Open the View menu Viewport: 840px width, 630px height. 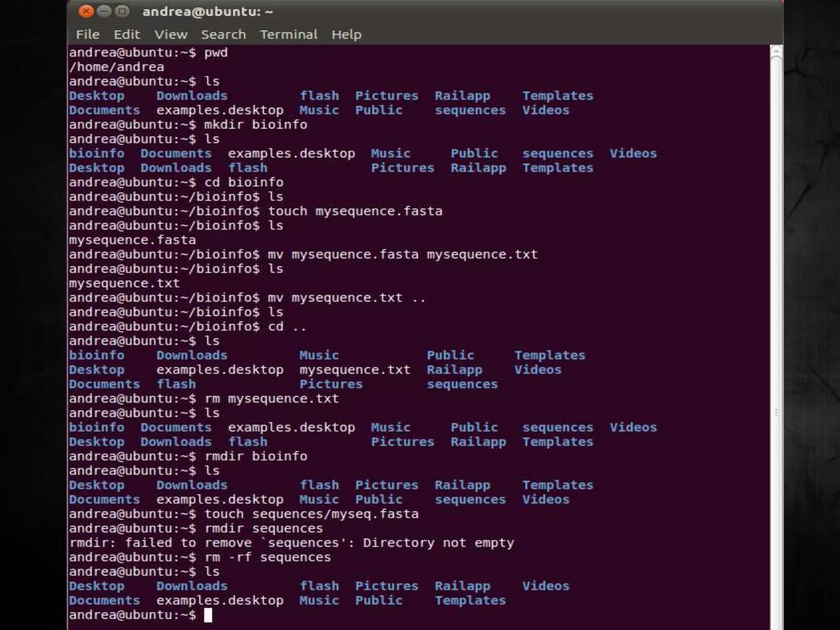click(x=171, y=34)
